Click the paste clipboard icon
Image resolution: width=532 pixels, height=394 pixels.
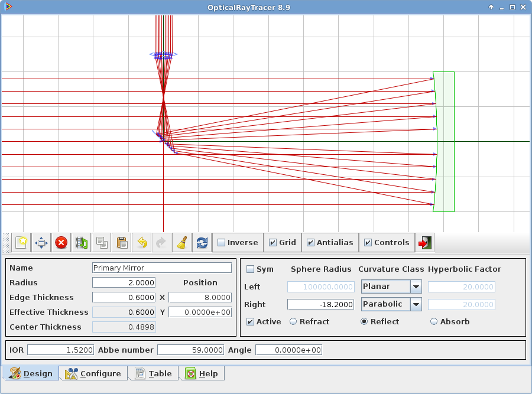[x=122, y=243]
